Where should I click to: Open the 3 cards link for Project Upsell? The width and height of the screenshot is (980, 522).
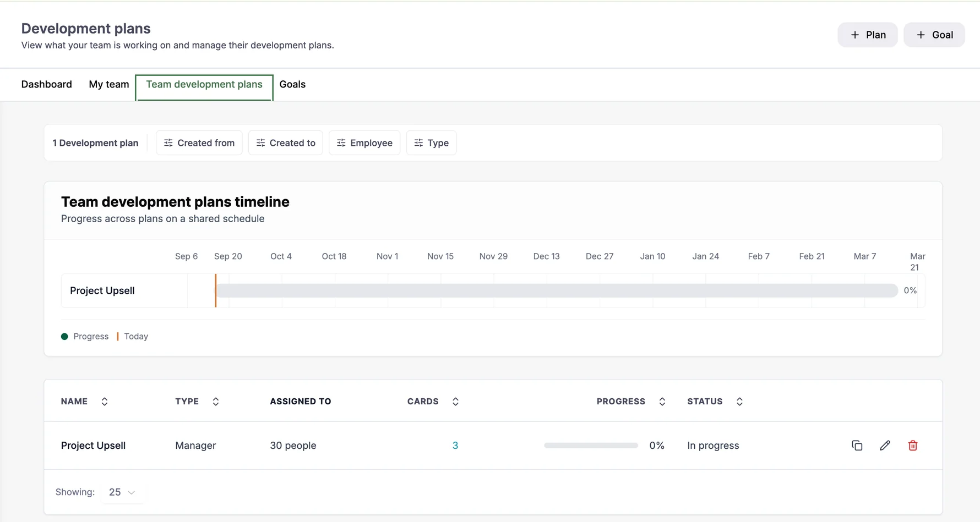pyautogui.click(x=455, y=446)
